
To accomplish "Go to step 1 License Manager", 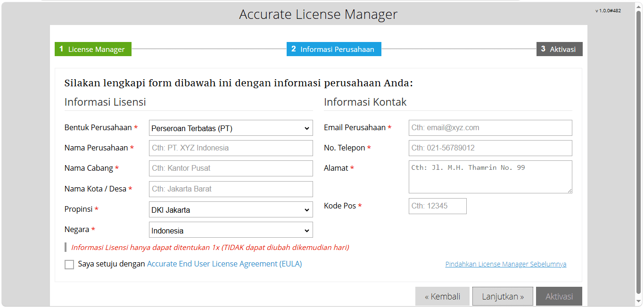I will click(x=93, y=49).
